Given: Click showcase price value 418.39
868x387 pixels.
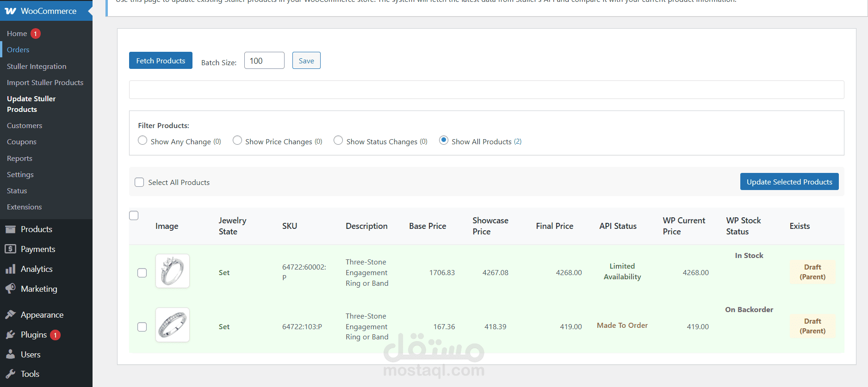Looking at the screenshot, I should (x=495, y=327).
